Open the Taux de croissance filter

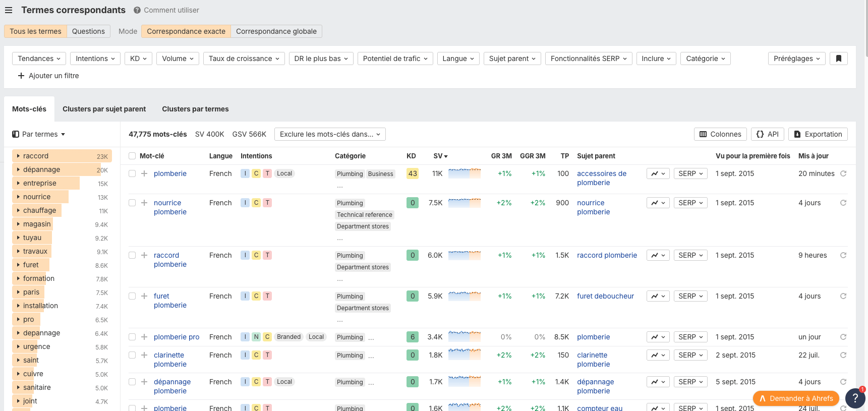244,58
